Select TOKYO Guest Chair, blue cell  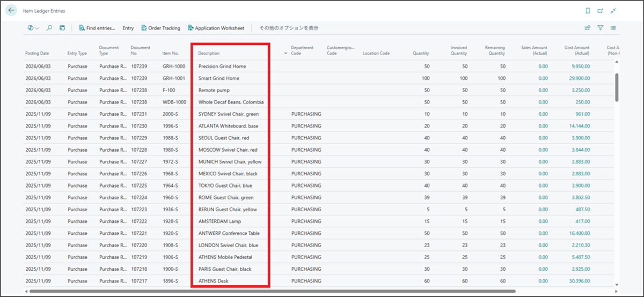point(225,185)
